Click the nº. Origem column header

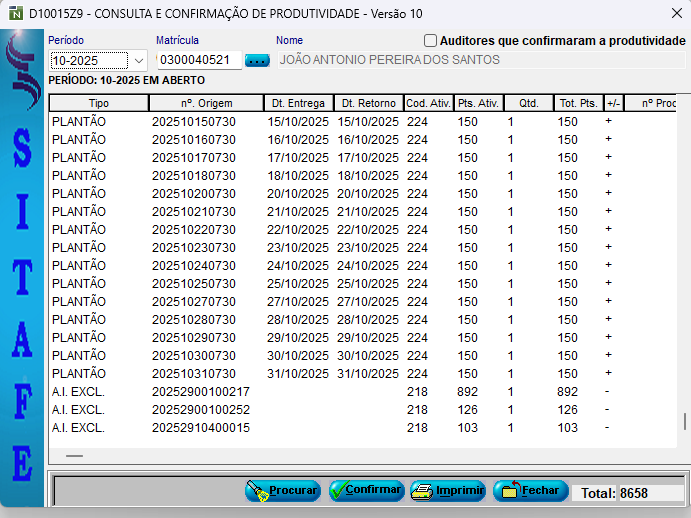click(x=205, y=103)
